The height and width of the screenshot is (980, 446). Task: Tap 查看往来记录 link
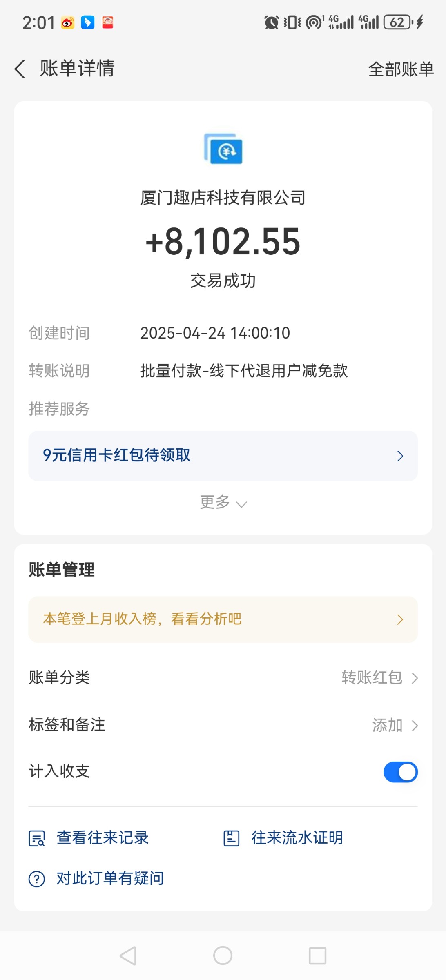pyautogui.click(x=103, y=838)
